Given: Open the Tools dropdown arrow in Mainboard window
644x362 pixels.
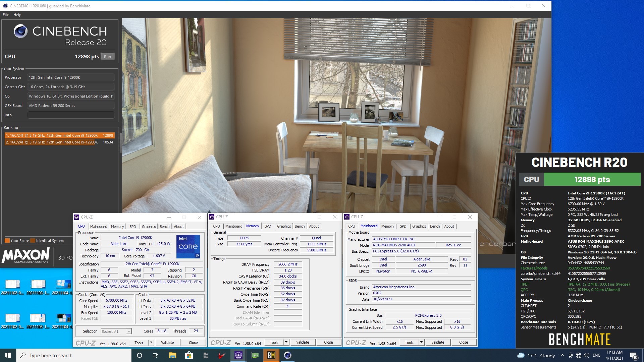Looking at the screenshot, I should (422, 342).
